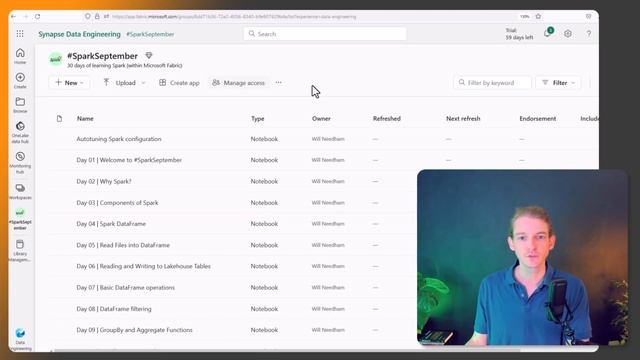640x360 pixels.
Task: Click the top Search box
Action: [325, 34]
